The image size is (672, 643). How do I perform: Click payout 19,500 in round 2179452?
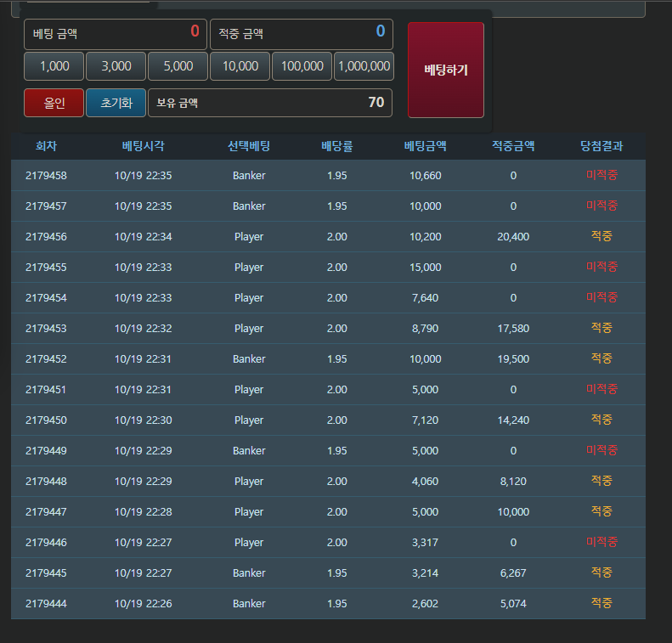pos(513,359)
